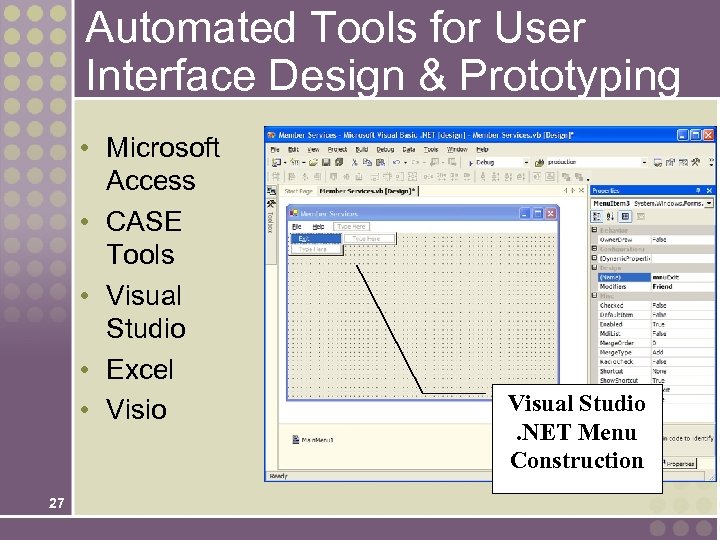Select the (Name) property field
Image resolution: width=720 pixels, height=540 pixels.
point(656,277)
